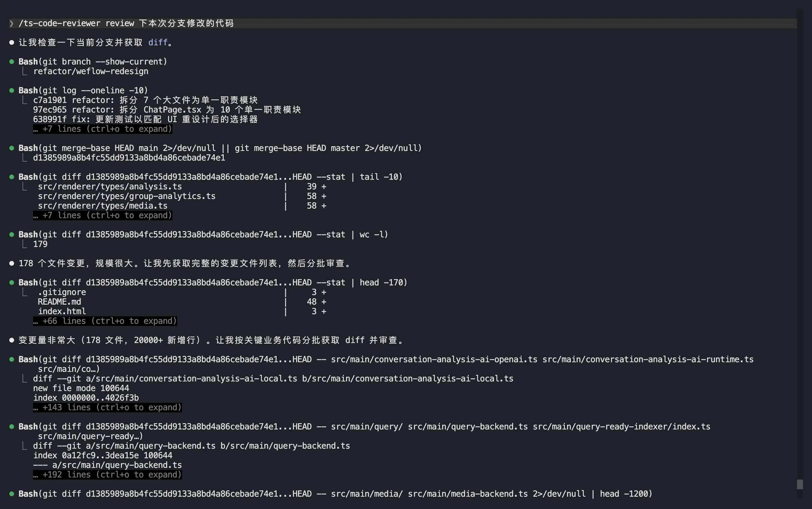Click green dot beside wc -l diff command
The image size is (812, 509).
point(12,234)
